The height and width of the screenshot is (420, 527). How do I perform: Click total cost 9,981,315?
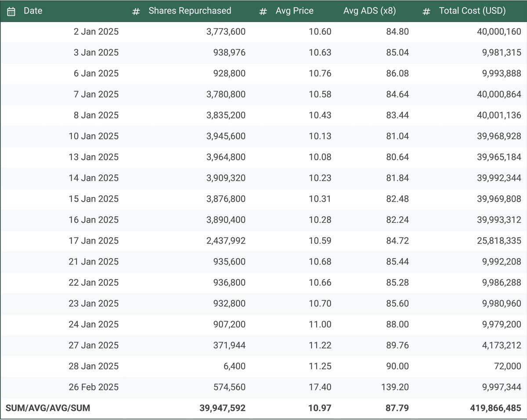click(502, 53)
